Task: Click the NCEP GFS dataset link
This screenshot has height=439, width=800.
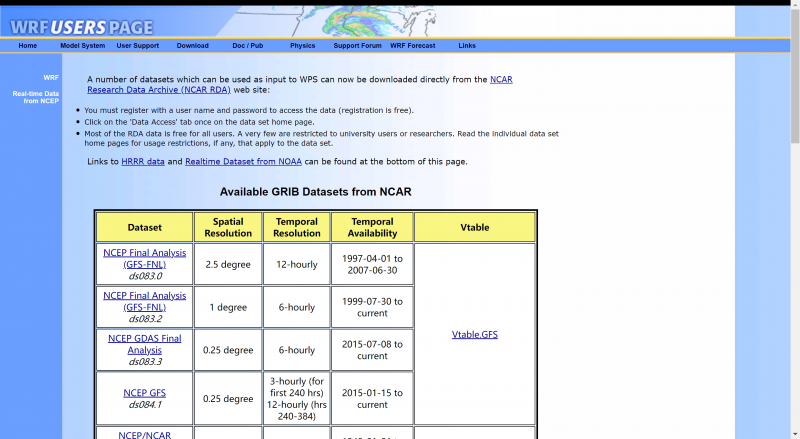Action: tap(144, 393)
